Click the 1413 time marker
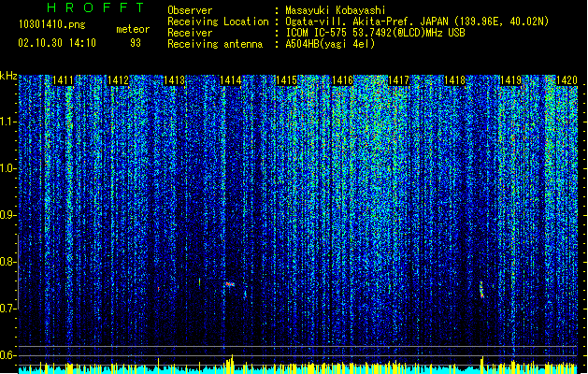Viewport: 588px width, 374px height. click(175, 80)
